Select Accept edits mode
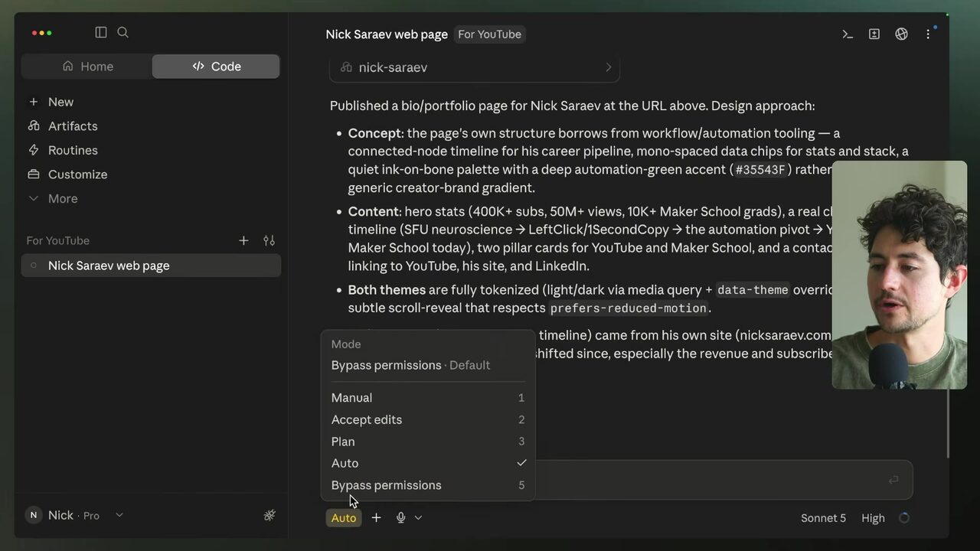The height and width of the screenshot is (551, 980). pyautogui.click(x=428, y=419)
